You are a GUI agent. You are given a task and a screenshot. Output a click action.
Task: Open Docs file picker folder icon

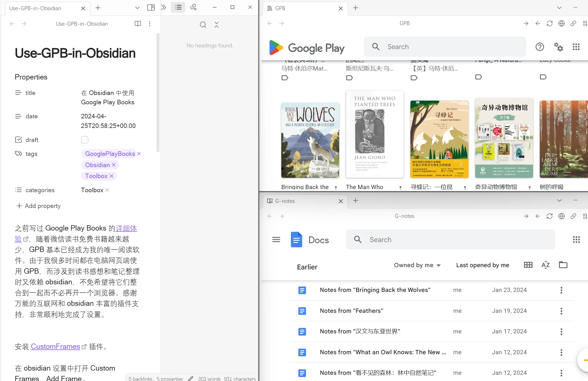coord(563,265)
